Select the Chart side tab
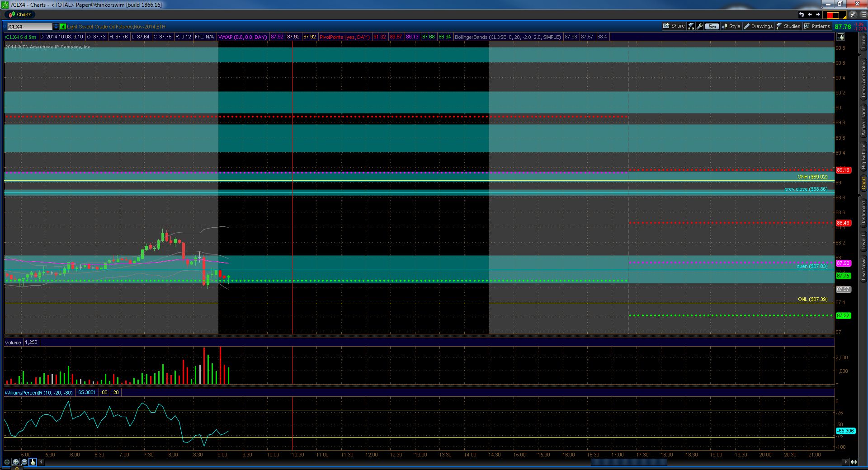 [x=863, y=183]
